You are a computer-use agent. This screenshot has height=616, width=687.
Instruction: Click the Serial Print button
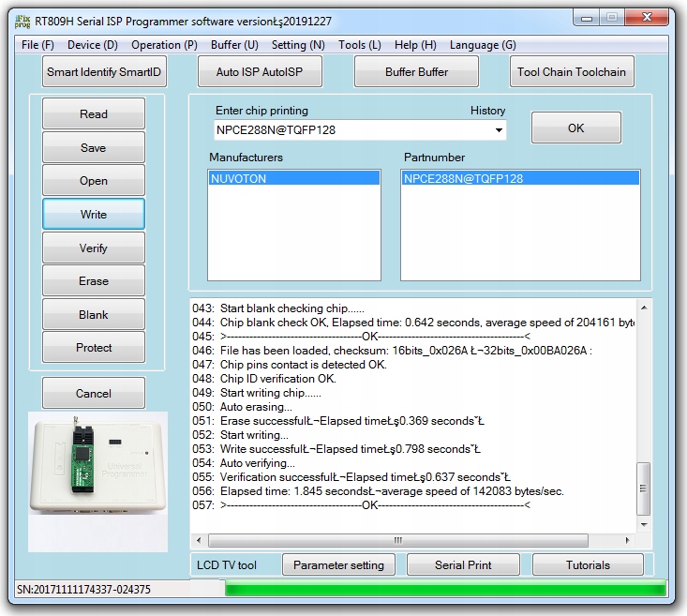[x=463, y=564]
